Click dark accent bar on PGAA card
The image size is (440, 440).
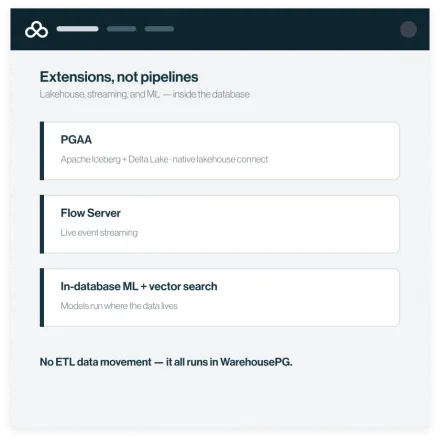pos(42,151)
